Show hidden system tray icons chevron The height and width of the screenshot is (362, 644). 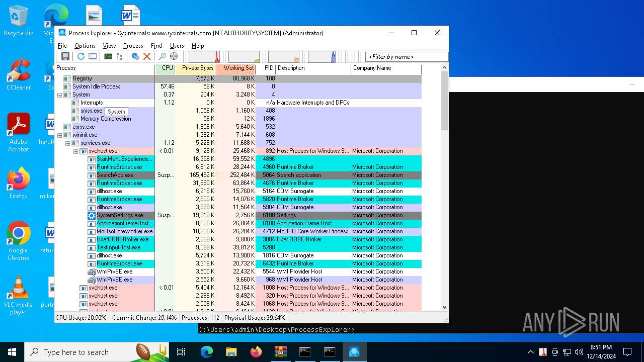[x=530, y=352]
